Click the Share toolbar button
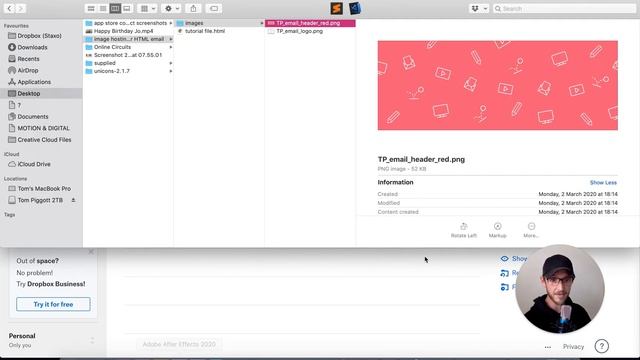The height and width of the screenshot is (360, 640). click(193, 8)
